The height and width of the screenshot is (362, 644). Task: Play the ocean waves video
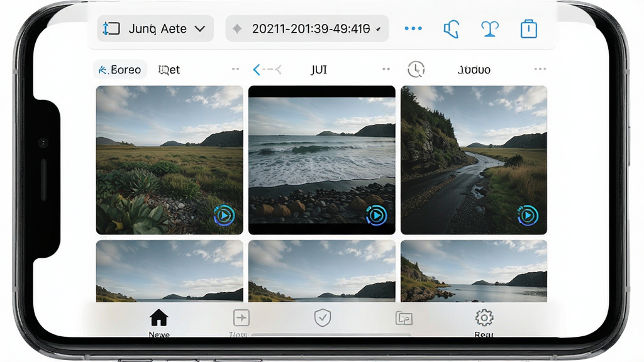click(x=376, y=216)
